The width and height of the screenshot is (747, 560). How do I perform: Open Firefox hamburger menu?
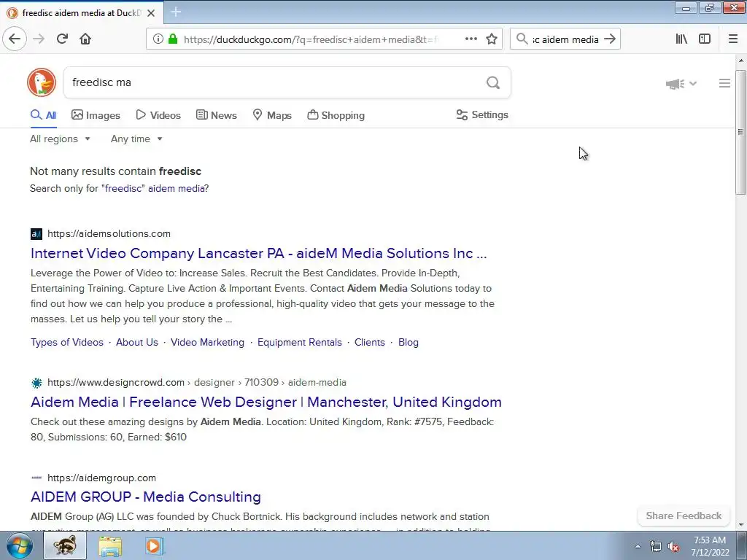click(733, 39)
